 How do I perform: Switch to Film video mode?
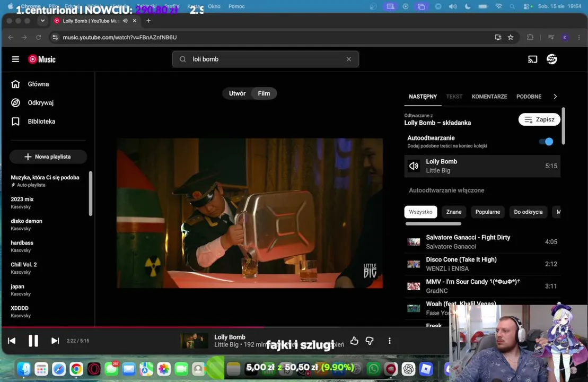click(x=264, y=93)
